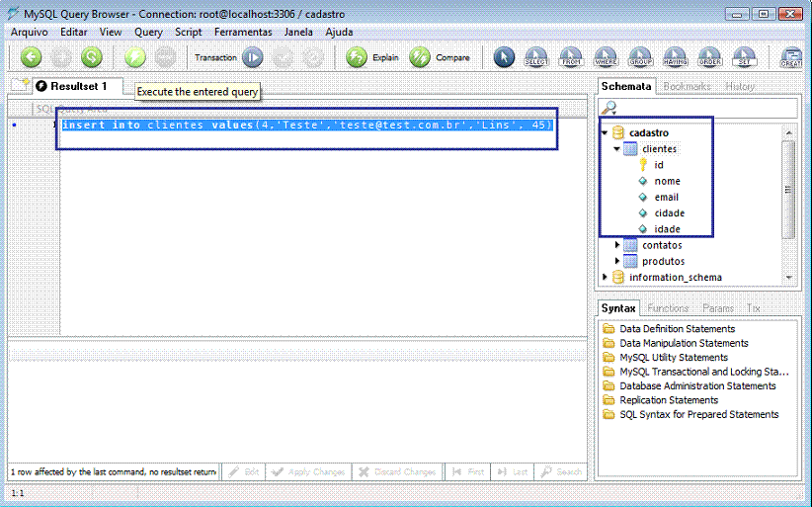
Task: Click the scroll down arrow in Schemata
Action: coord(788,278)
